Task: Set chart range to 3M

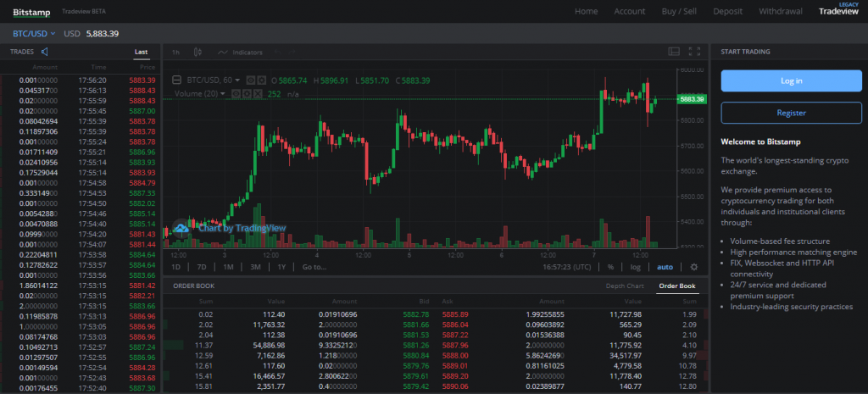Action: (255, 267)
